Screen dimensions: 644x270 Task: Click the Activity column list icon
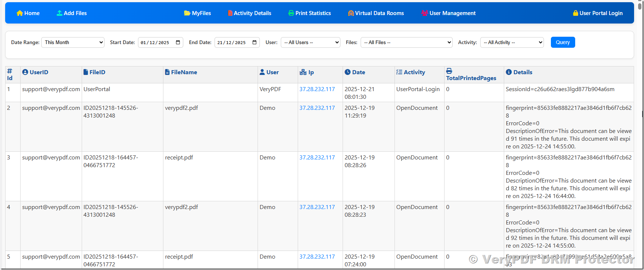(x=399, y=72)
